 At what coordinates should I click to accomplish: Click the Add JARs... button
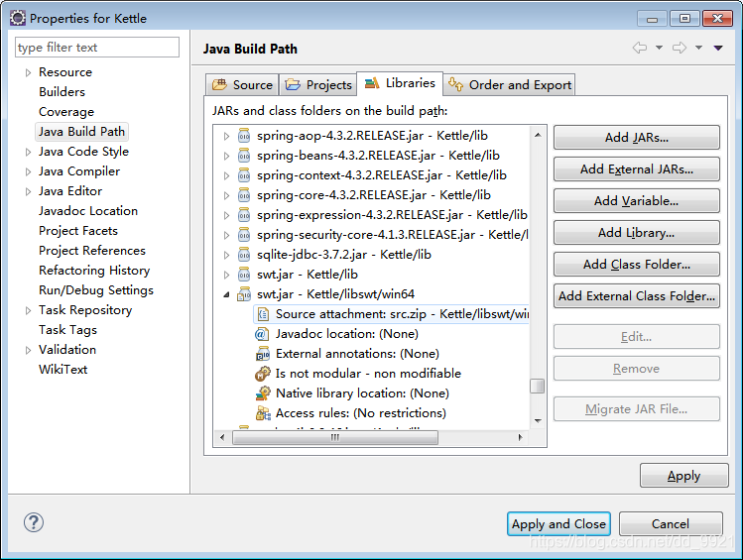637,138
